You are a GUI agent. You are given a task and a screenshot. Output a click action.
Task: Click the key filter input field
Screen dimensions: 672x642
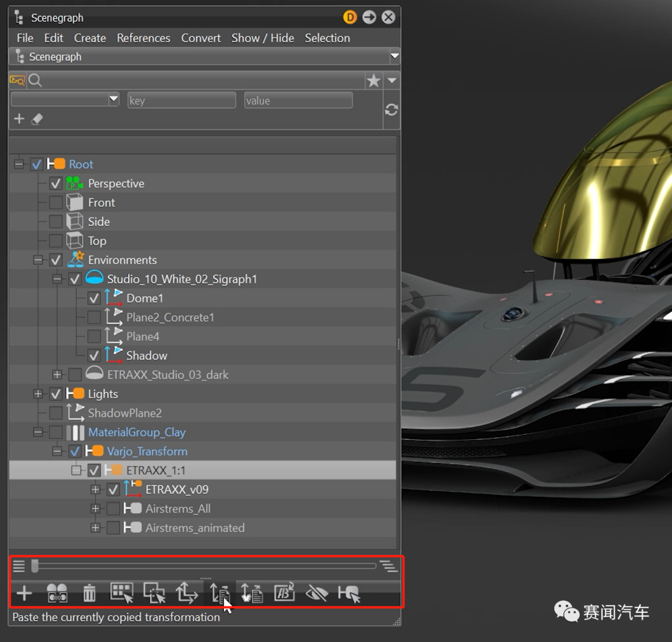(x=181, y=100)
